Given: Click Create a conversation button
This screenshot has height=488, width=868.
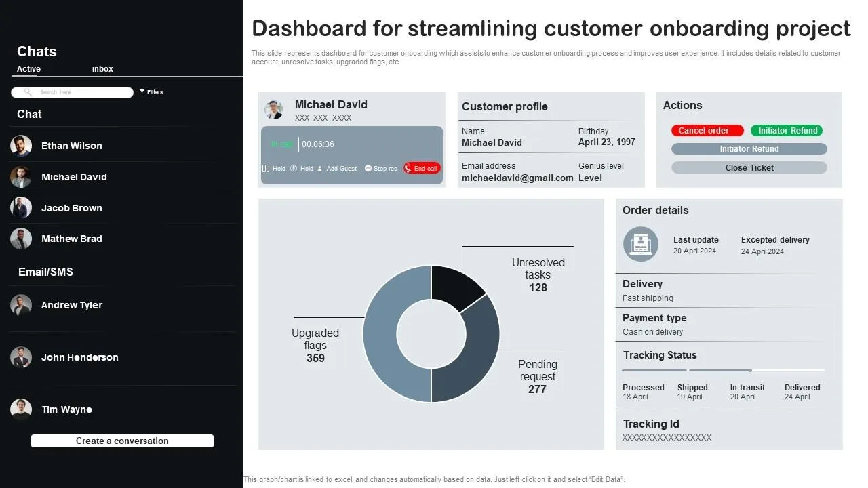Looking at the screenshot, I should click(122, 441).
